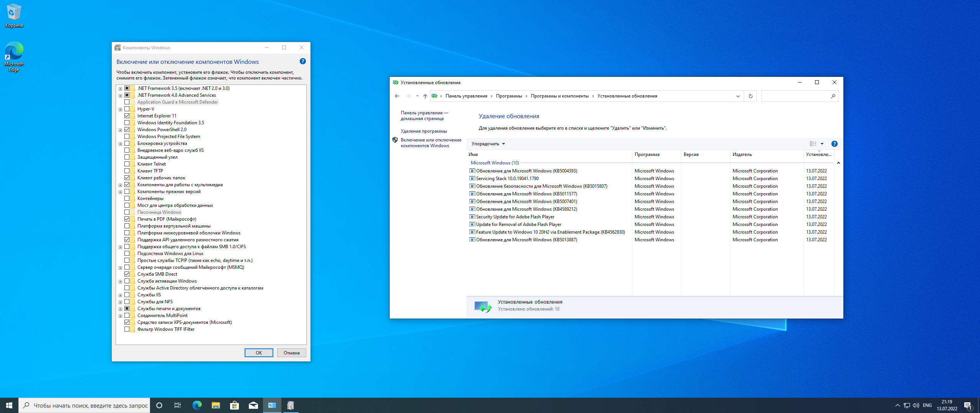Select Servicing Stack 10.0.19041.1790 row
This screenshot has height=413, width=980.
point(650,179)
